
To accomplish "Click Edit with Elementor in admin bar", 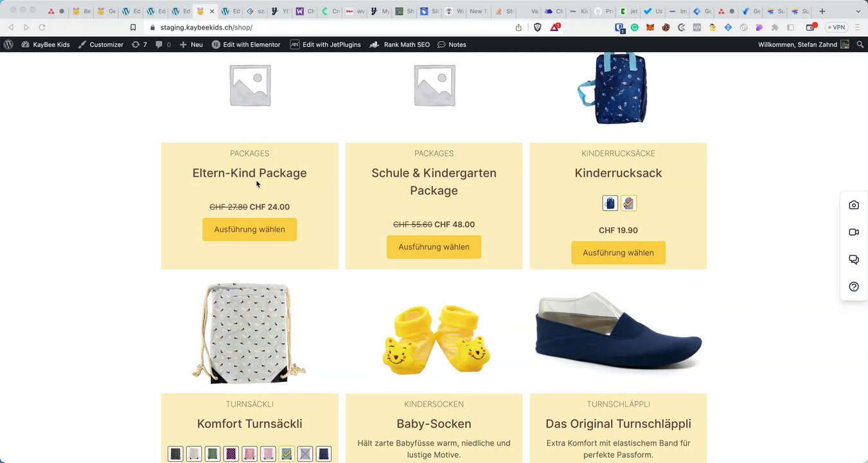I will pos(246,44).
